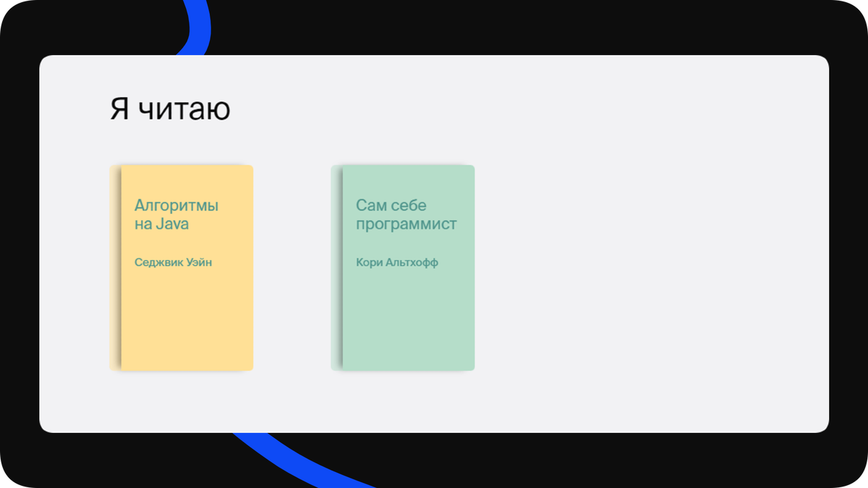
Task: Click the spine of the yellow book cover
Action: tap(114, 267)
